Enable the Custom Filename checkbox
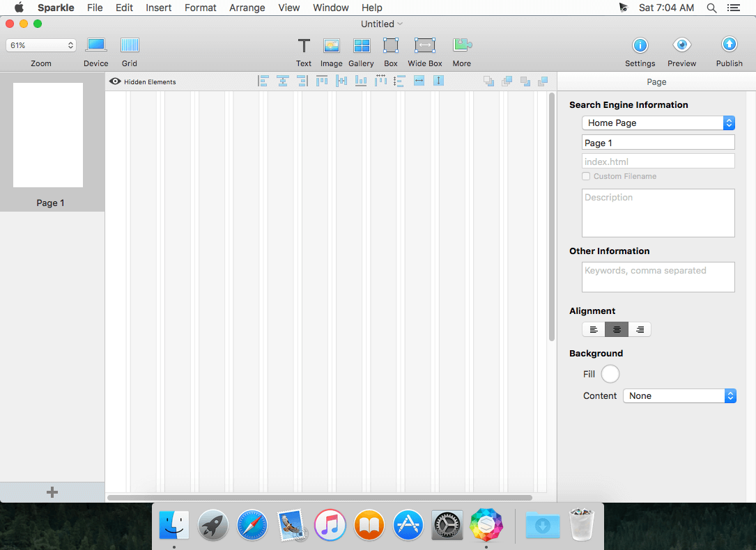This screenshot has width=756, height=550. [x=586, y=177]
